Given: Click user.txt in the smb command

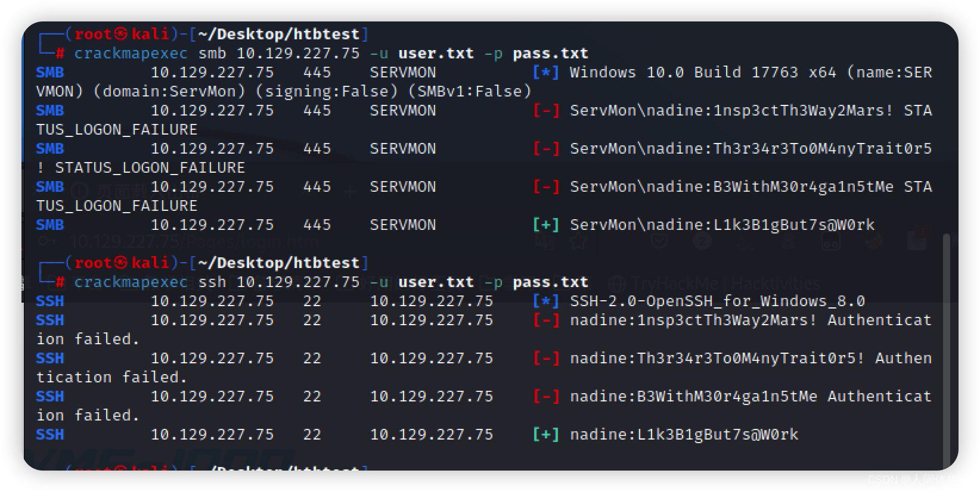Looking at the screenshot, I should [x=436, y=54].
